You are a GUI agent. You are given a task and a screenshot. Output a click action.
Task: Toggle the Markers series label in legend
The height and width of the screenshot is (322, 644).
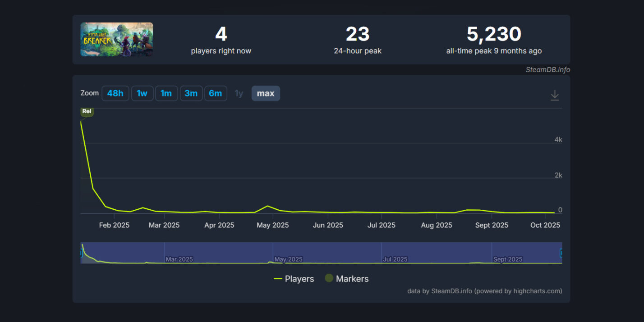pos(352,279)
